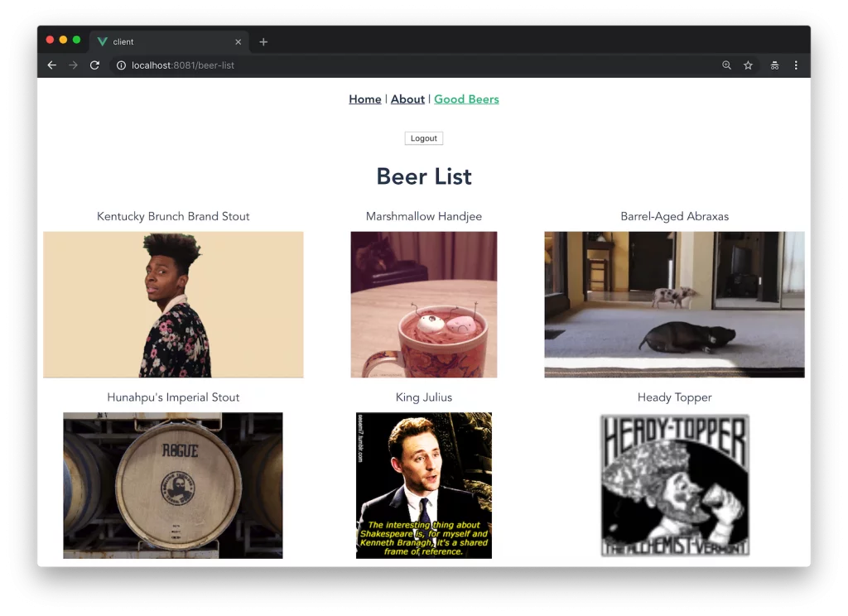
Task: Open the site information icon in the address bar
Action: click(121, 65)
